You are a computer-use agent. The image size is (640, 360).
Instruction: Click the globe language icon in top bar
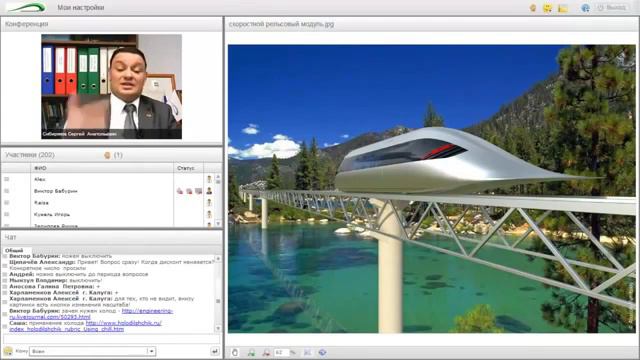pos(585,7)
